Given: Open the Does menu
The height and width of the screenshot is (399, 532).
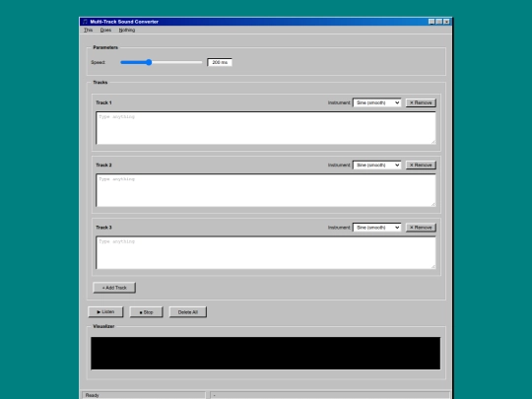Looking at the screenshot, I should pos(105,30).
